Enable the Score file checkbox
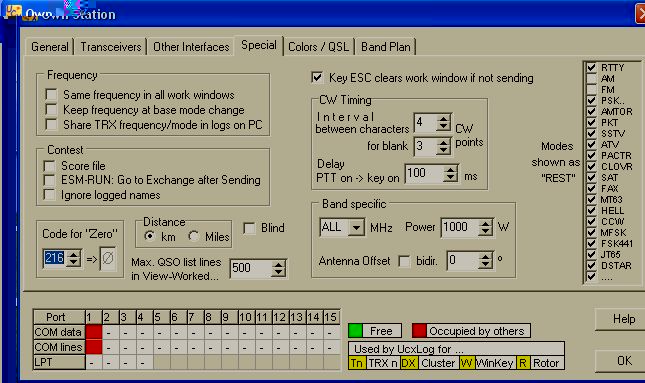The image size is (645, 383). pos(49,166)
